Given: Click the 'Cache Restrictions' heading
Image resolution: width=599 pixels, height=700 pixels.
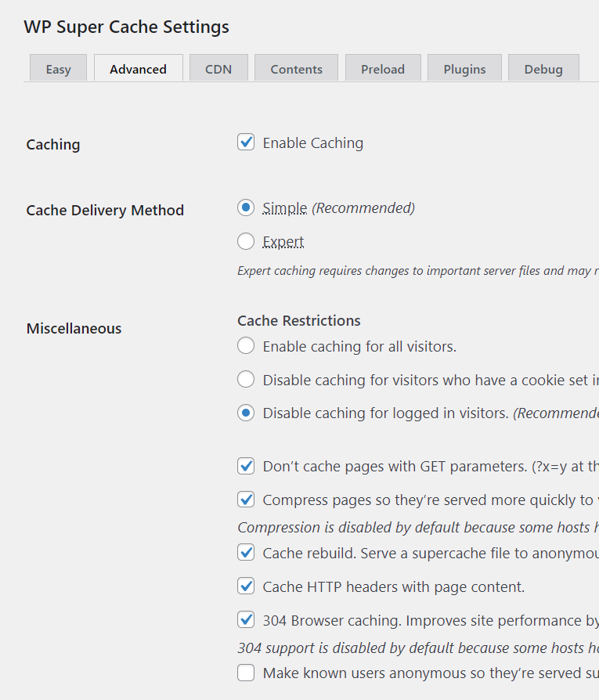Looking at the screenshot, I should (x=298, y=320).
